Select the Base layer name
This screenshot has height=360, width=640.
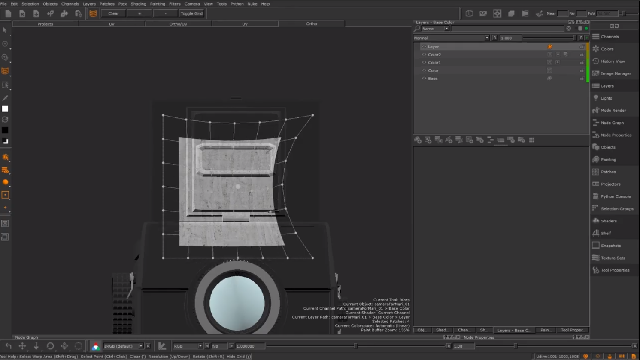tap(432, 78)
